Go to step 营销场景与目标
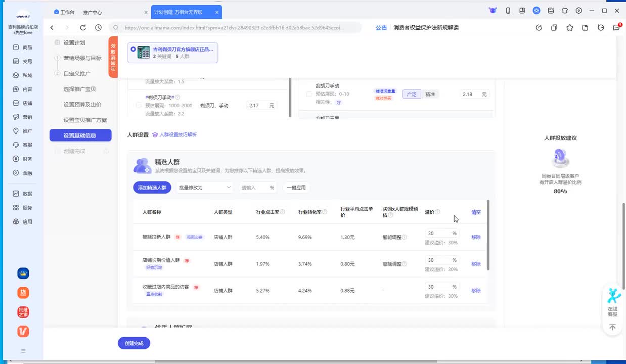This screenshot has width=626, height=364. coord(82,58)
